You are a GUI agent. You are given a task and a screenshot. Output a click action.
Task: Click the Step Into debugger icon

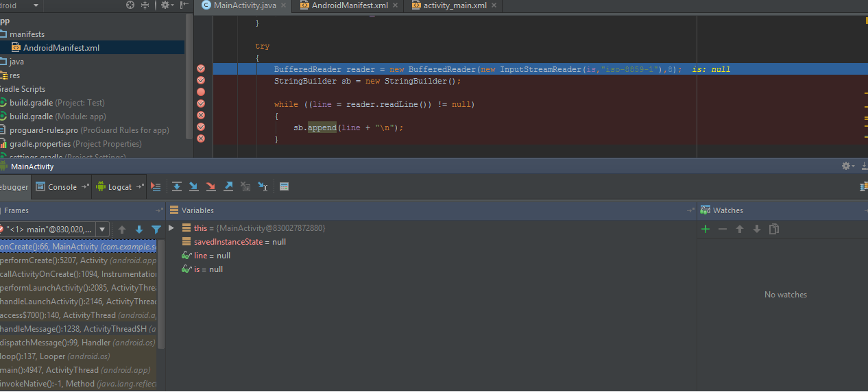click(194, 186)
